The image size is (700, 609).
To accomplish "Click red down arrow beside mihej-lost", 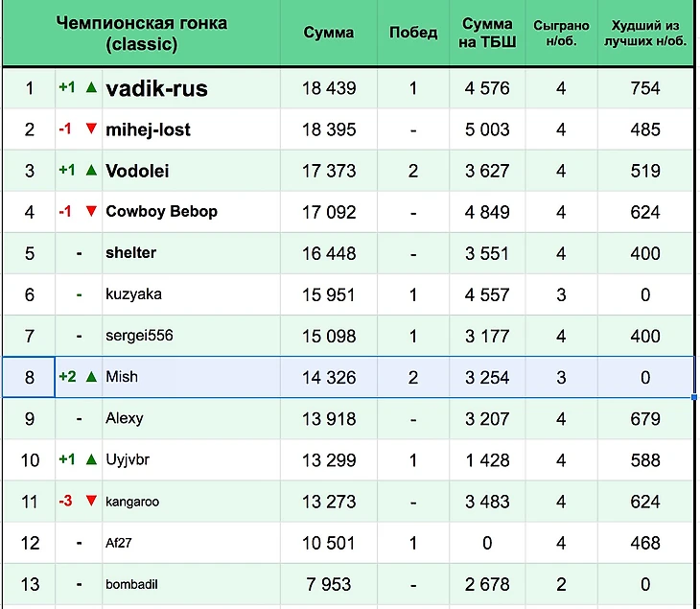I will click(91, 129).
